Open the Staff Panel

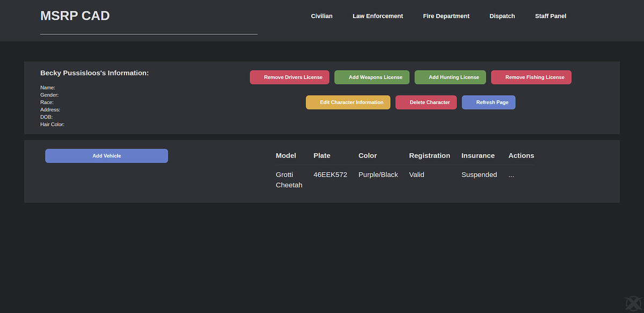point(551,16)
